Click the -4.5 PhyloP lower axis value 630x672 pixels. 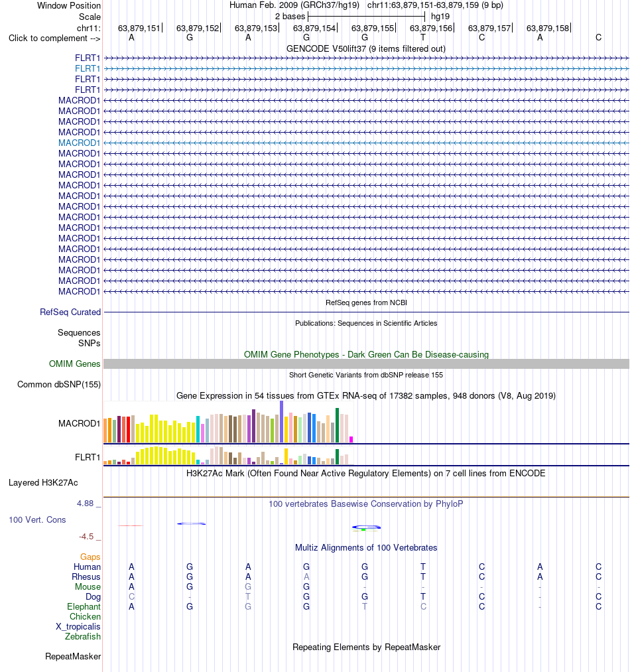click(x=86, y=537)
